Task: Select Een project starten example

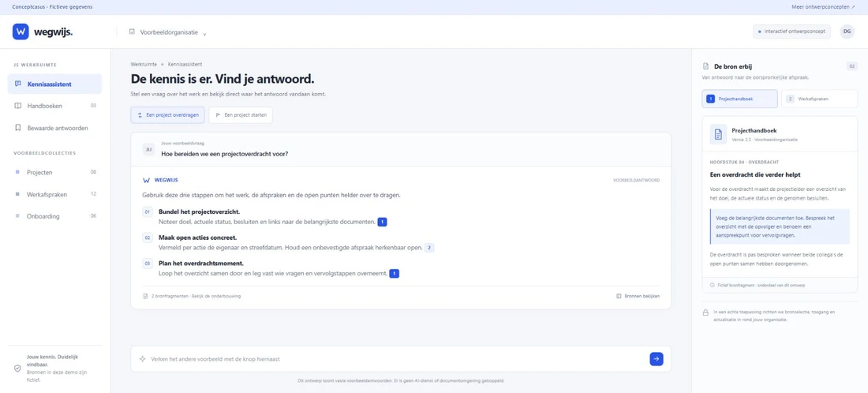Action: click(240, 115)
